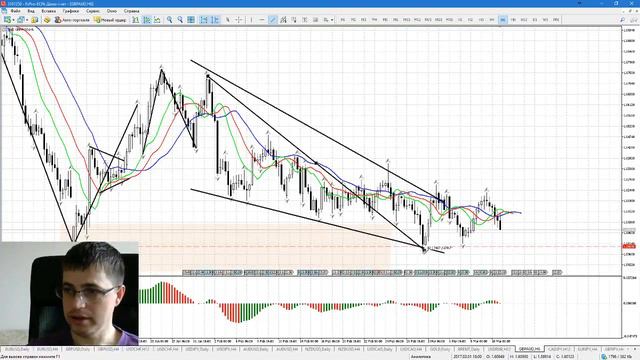Toggle the Авто-торговля button
Image resolution: width=640 pixels, height=360 pixels.
[72, 20]
